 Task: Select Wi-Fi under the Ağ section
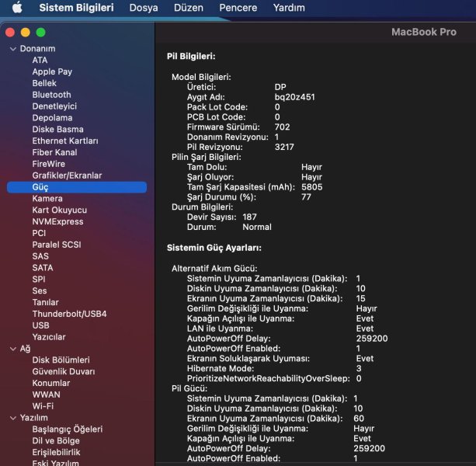[43, 406]
